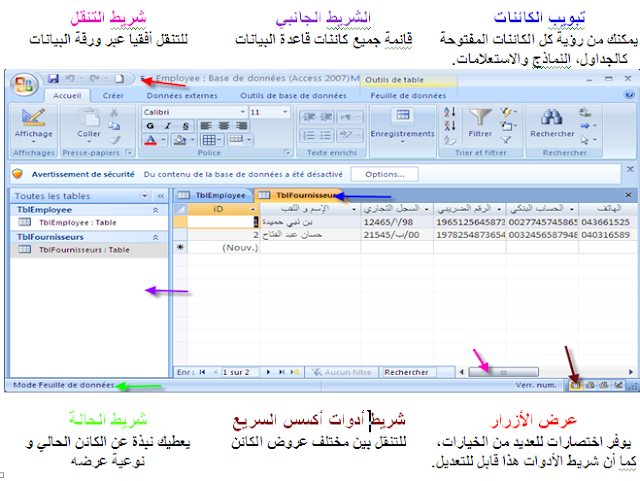Open selection filter options
This screenshot has height=481, width=640.
pyautogui.click(x=508, y=112)
